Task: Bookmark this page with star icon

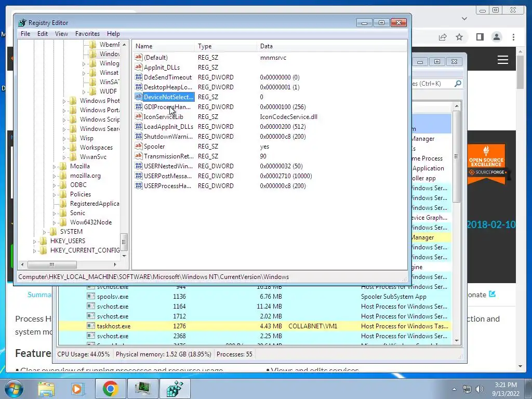Action: point(459,37)
